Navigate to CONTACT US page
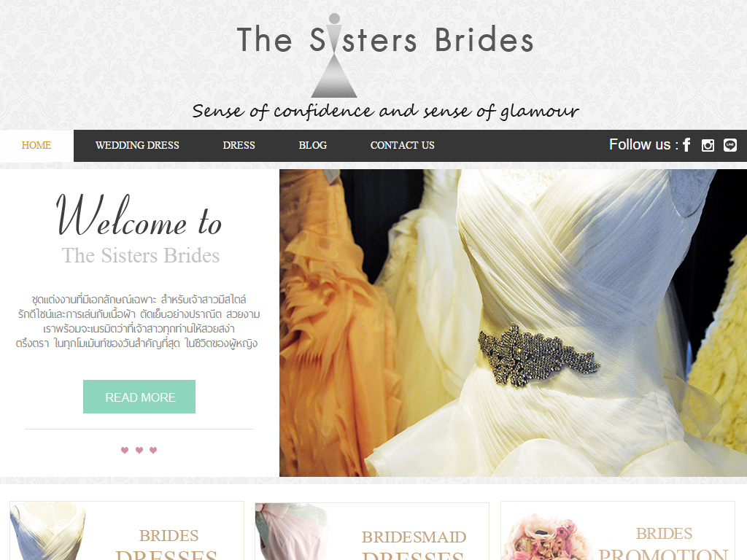The image size is (747, 560). click(402, 145)
